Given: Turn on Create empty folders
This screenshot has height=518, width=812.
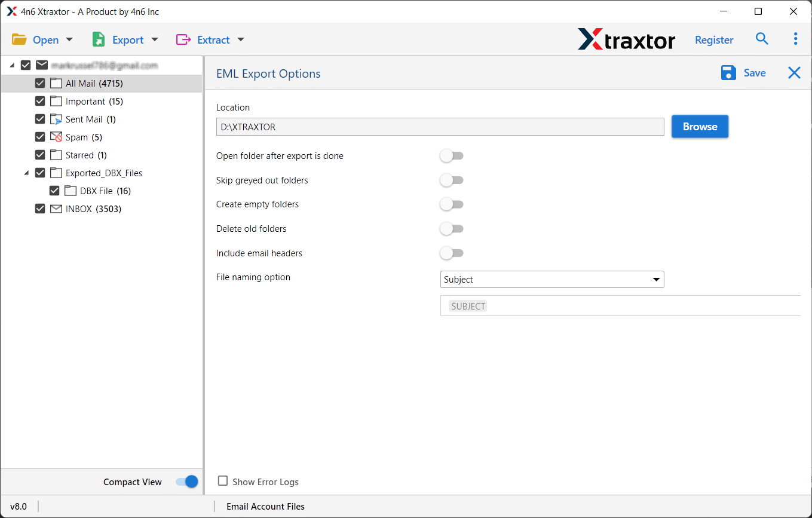Looking at the screenshot, I should [452, 204].
